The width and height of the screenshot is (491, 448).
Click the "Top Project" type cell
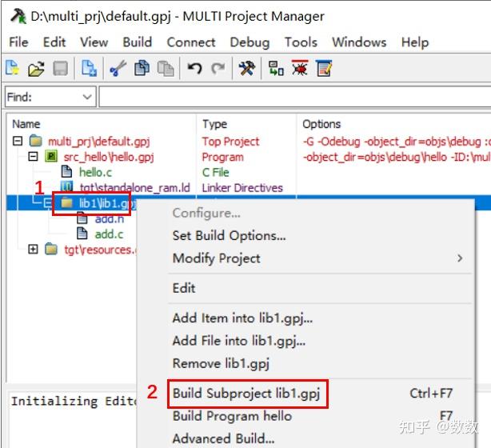click(x=230, y=142)
